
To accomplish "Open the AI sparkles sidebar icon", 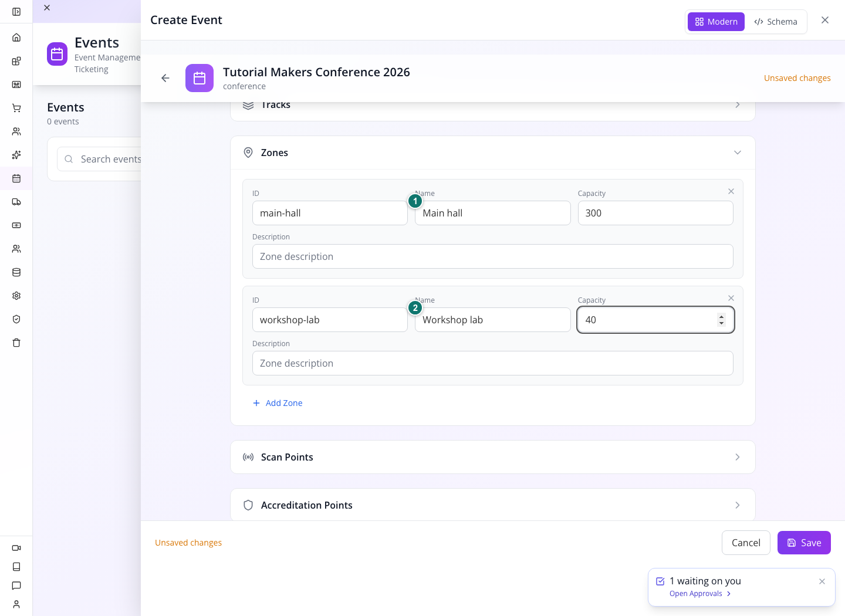I will coord(16,155).
